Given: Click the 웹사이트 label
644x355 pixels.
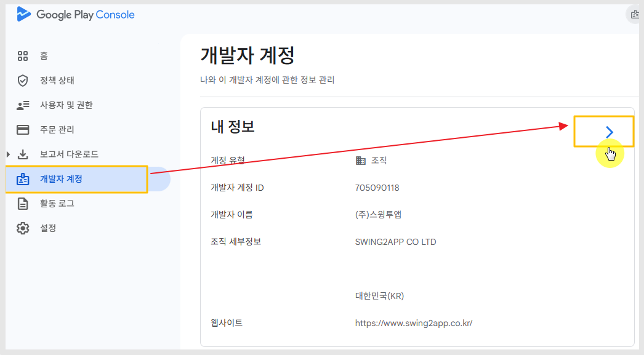Looking at the screenshot, I should [x=227, y=323].
